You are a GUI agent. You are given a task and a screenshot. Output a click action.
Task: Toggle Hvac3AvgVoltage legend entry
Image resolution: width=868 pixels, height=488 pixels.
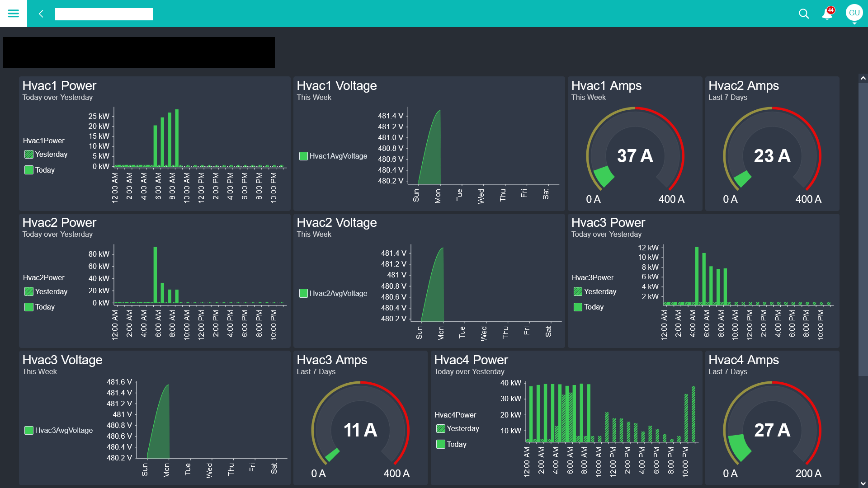click(x=59, y=431)
